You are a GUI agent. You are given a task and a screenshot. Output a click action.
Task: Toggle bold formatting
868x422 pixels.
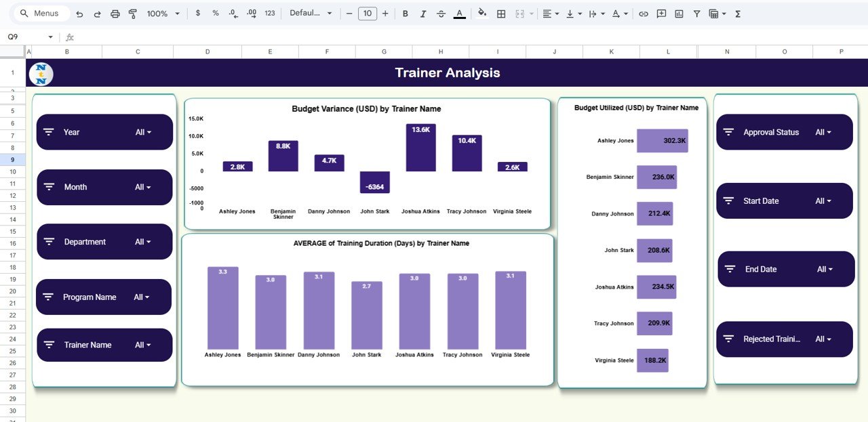coord(406,14)
